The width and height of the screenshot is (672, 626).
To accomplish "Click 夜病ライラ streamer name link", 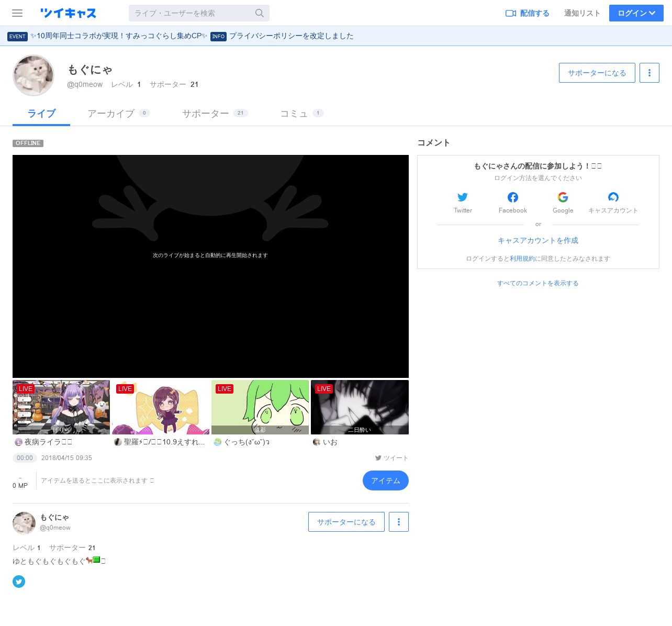I will pos(48,442).
